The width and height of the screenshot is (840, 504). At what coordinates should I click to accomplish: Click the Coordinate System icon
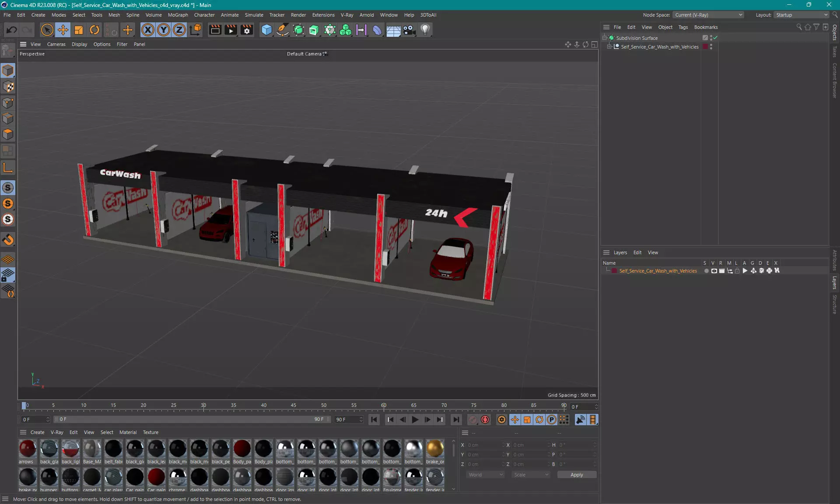[x=196, y=30]
